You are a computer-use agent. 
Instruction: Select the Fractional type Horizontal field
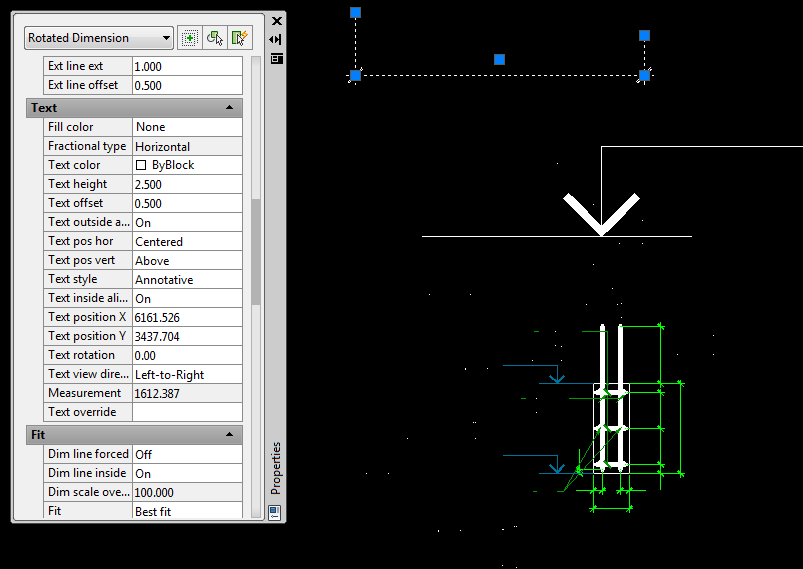[187, 146]
